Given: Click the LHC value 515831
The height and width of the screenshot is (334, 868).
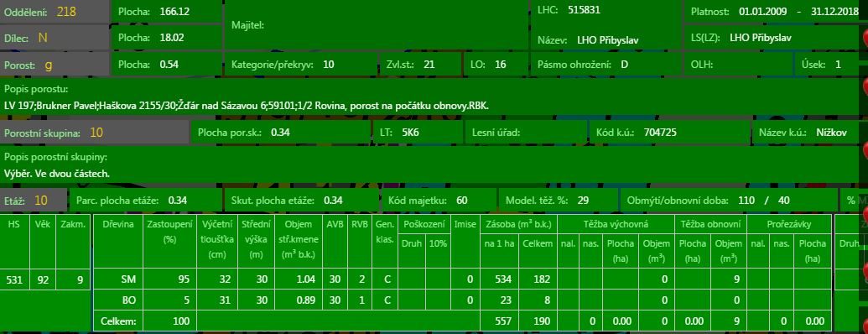Looking at the screenshot, I should tap(584, 9).
